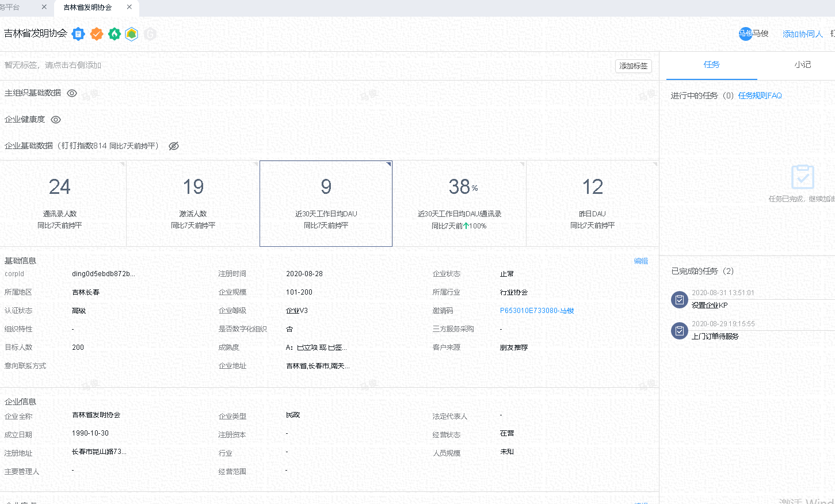This screenshot has height=504, width=835.
Task: Click the 人员规模 value 未知
Action: click(x=507, y=452)
